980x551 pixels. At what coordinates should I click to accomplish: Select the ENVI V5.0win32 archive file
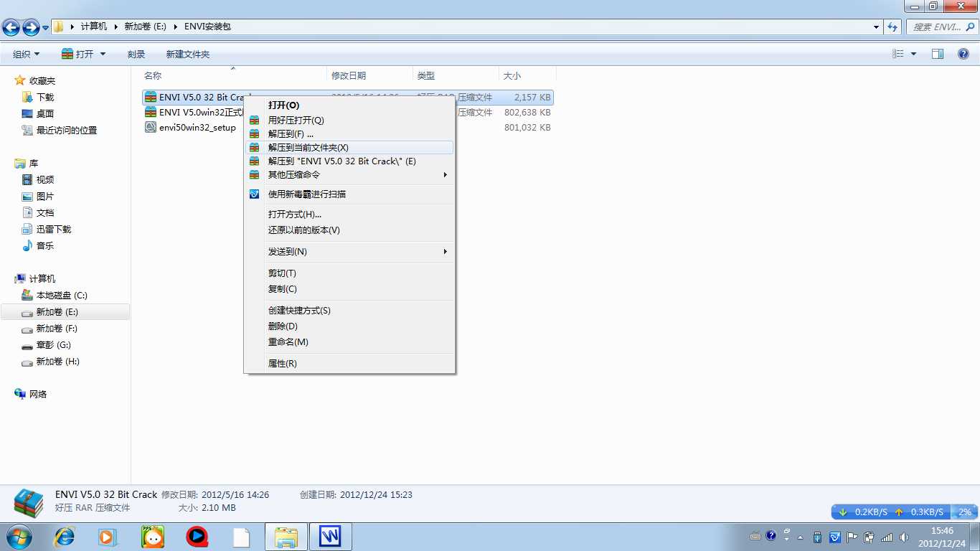coord(194,112)
